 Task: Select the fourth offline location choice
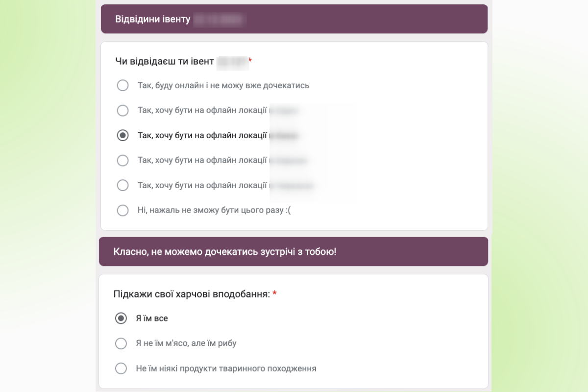[122, 185]
